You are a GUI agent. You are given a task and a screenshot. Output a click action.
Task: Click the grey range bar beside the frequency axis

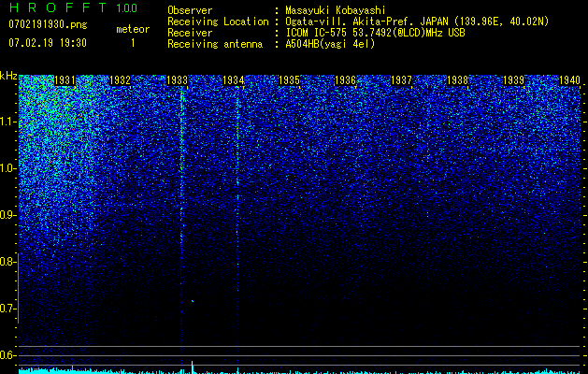[18, 288]
